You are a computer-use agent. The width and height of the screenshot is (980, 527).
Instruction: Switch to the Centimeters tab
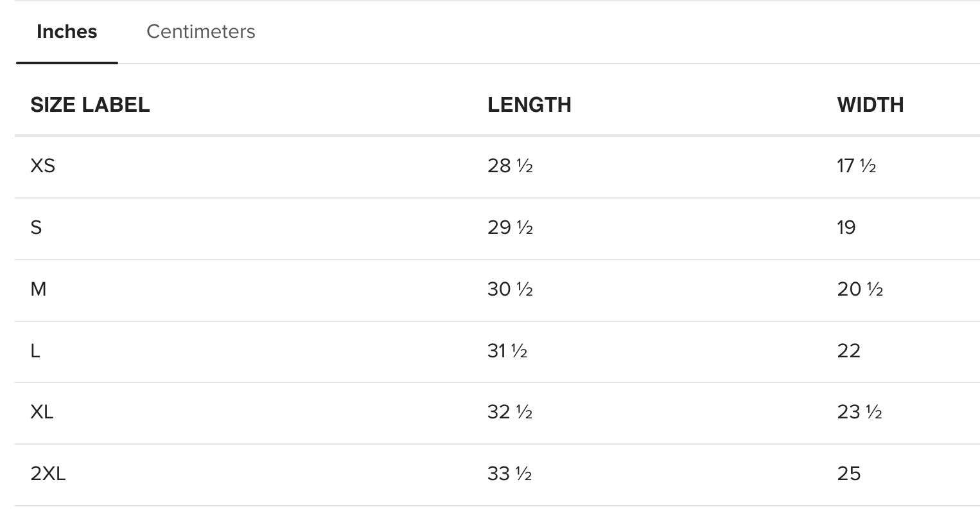(x=200, y=31)
